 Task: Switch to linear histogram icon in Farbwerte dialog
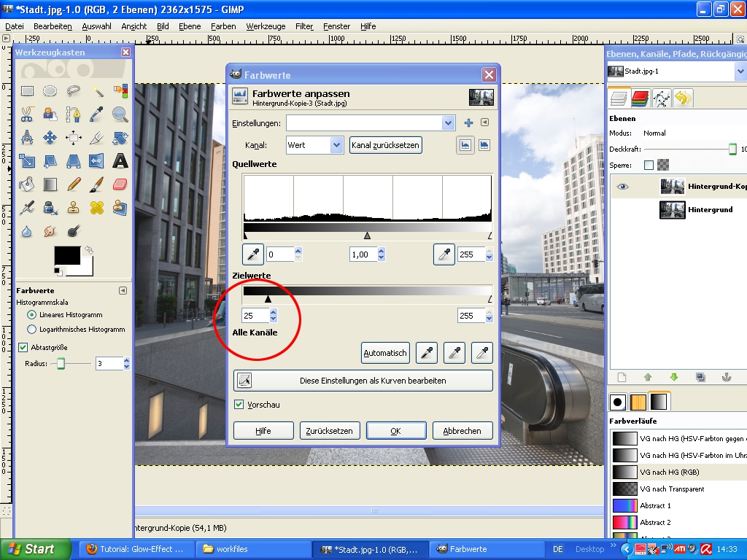click(x=465, y=145)
